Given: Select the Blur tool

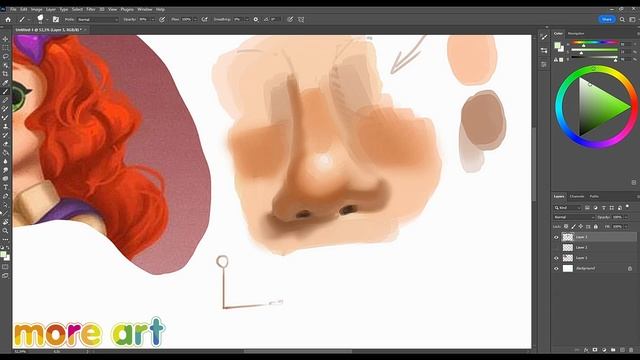Looking at the screenshot, I should 5,161.
